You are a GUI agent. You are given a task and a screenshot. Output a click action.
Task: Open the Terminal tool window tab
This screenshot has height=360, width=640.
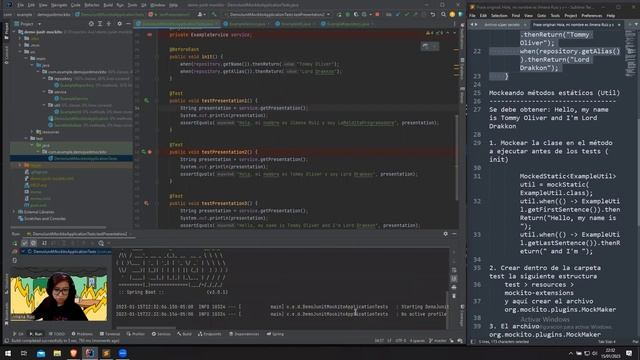point(110,334)
